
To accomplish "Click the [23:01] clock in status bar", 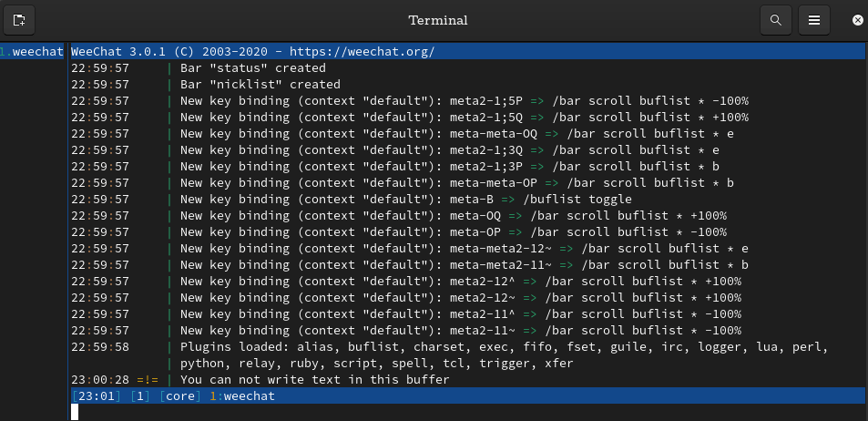I will [x=97, y=396].
